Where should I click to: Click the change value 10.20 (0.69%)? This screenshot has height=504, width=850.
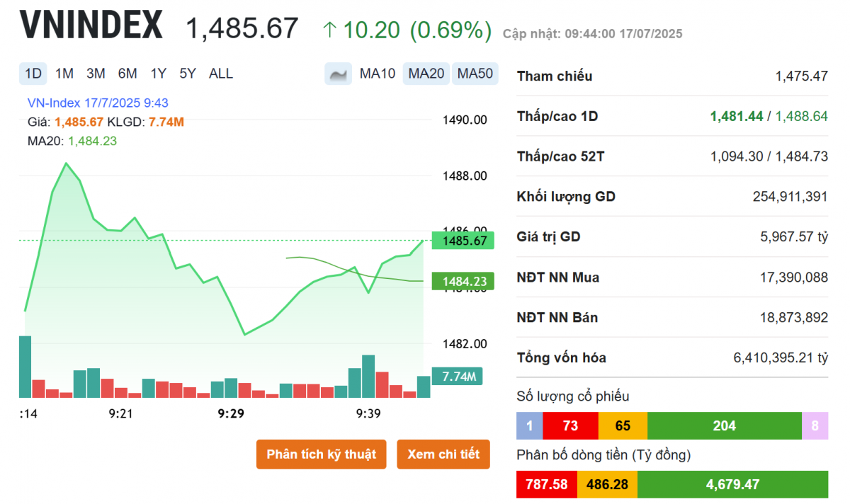tap(407, 30)
